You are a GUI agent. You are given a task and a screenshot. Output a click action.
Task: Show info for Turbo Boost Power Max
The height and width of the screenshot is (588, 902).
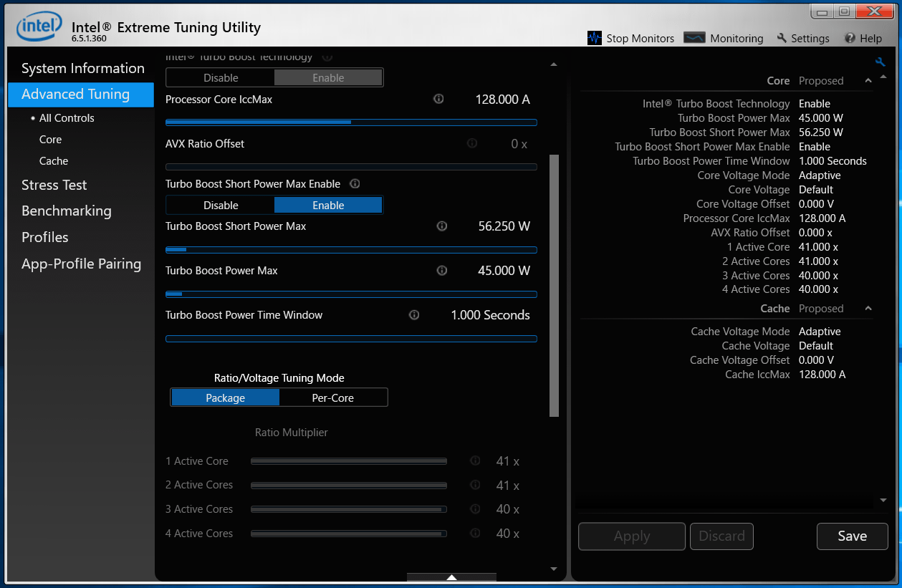point(442,271)
